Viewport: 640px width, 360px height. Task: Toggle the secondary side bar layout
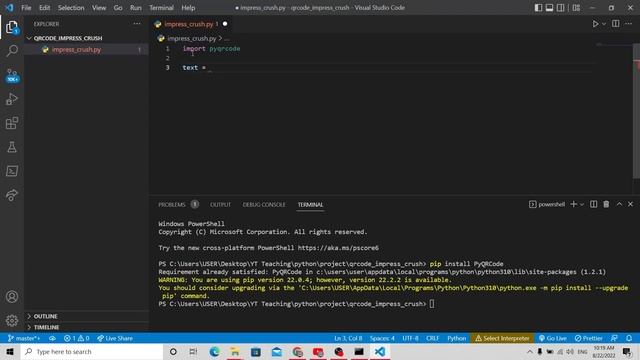tap(561, 8)
